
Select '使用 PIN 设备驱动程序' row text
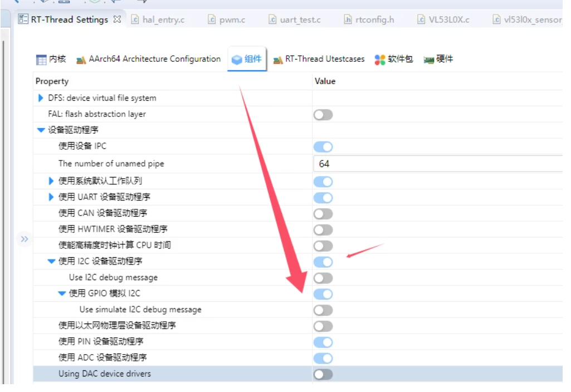pyautogui.click(x=100, y=341)
